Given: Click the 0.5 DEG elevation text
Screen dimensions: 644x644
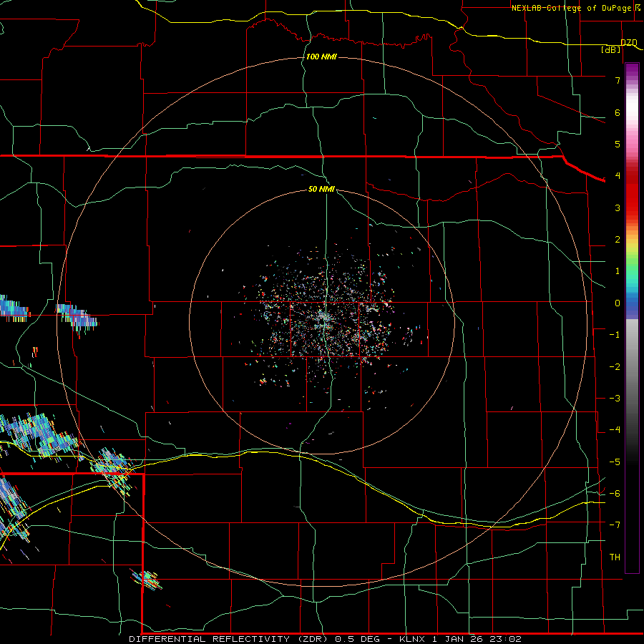Looking at the screenshot, I should click(x=358, y=639).
